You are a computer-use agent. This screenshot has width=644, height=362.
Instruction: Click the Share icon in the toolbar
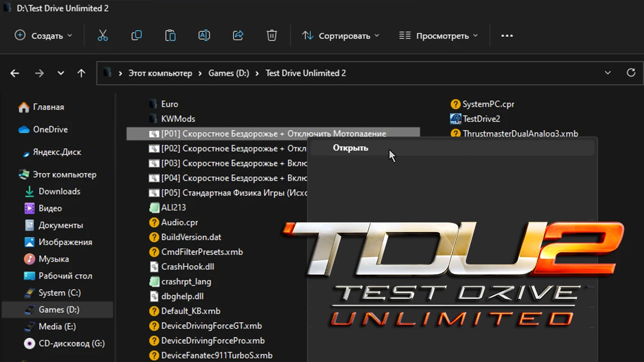[x=237, y=35]
